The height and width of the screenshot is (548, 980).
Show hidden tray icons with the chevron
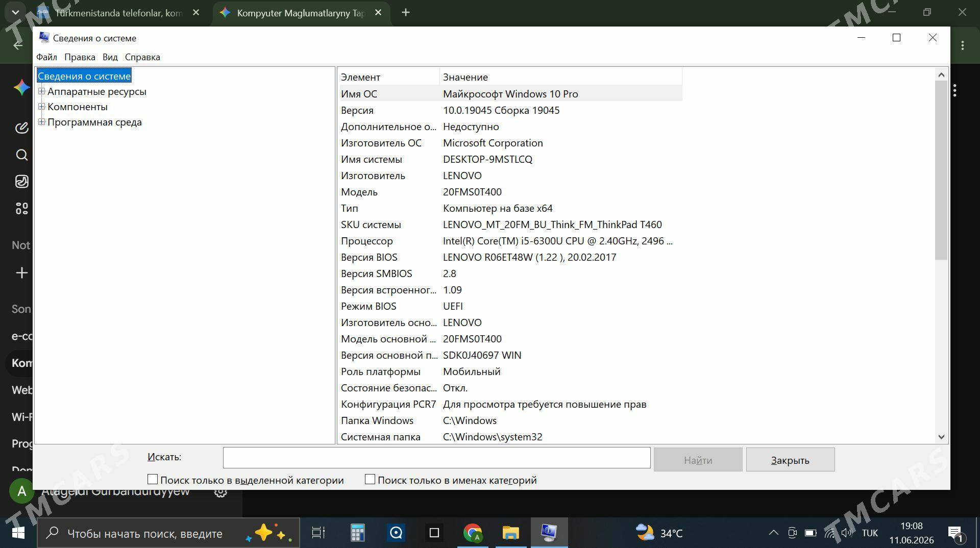[x=774, y=533]
